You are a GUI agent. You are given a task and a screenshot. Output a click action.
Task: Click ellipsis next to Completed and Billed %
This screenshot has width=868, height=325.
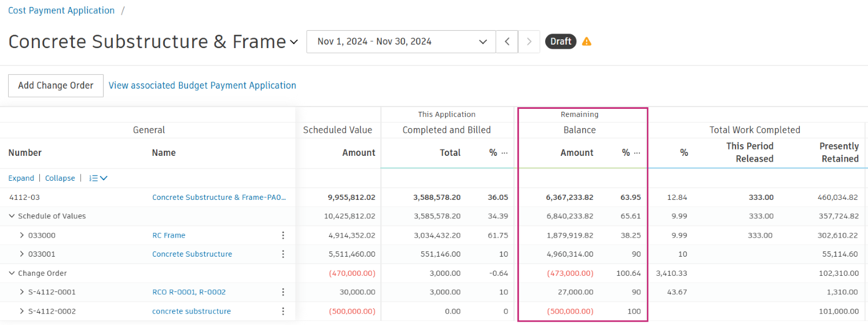[505, 153]
